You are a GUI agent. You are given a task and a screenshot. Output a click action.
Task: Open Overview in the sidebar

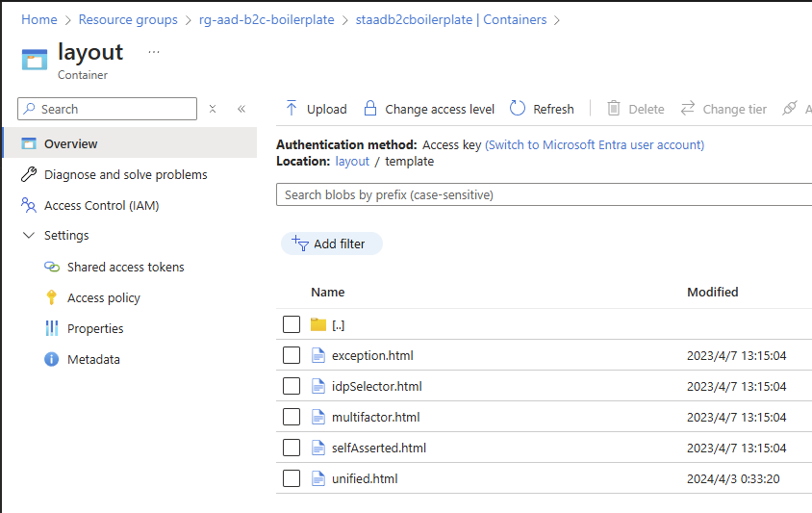pyautogui.click(x=130, y=143)
